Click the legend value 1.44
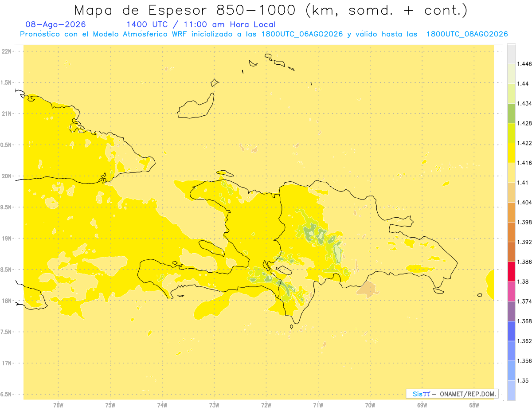This screenshot has height=411, width=532. (523, 84)
